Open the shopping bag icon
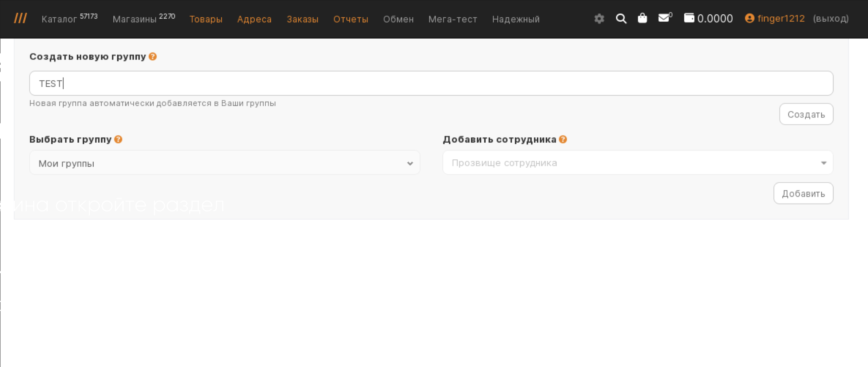Screen dimensions: 868x367 642,18
